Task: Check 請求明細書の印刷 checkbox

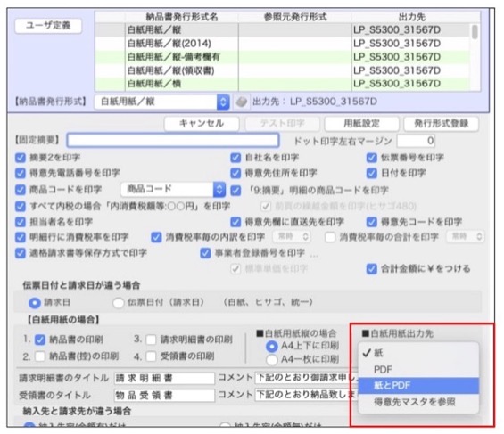Action: tap(151, 340)
